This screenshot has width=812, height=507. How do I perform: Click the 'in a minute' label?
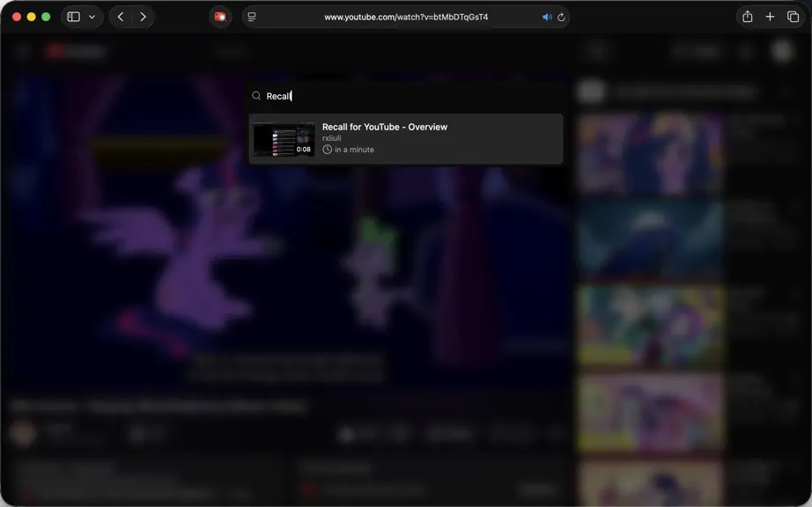pyautogui.click(x=354, y=150)
